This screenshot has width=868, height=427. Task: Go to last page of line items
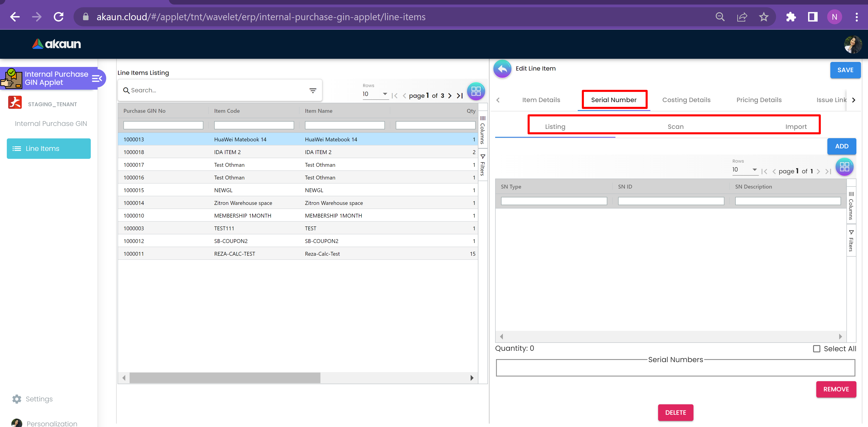pyautogui.click(x=460, y=96)
